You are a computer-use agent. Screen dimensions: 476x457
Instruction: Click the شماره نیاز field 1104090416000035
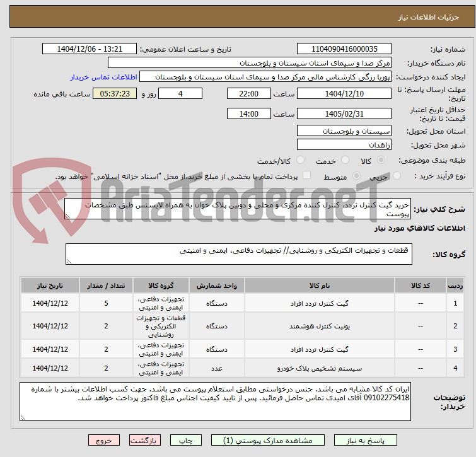click(x=344, y=49)
